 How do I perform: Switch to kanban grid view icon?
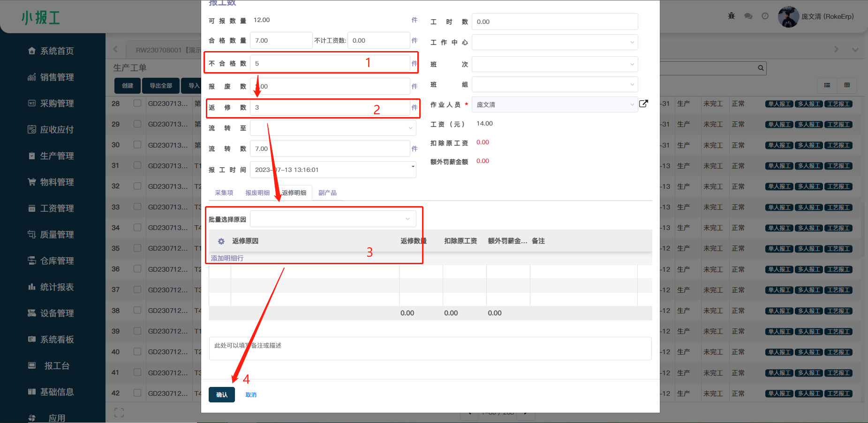847,85
